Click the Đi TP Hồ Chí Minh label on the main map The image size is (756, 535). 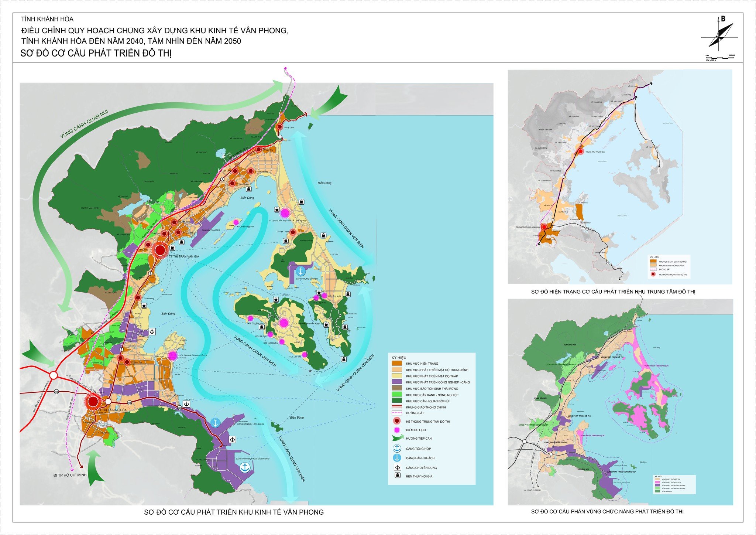[70, 475]
